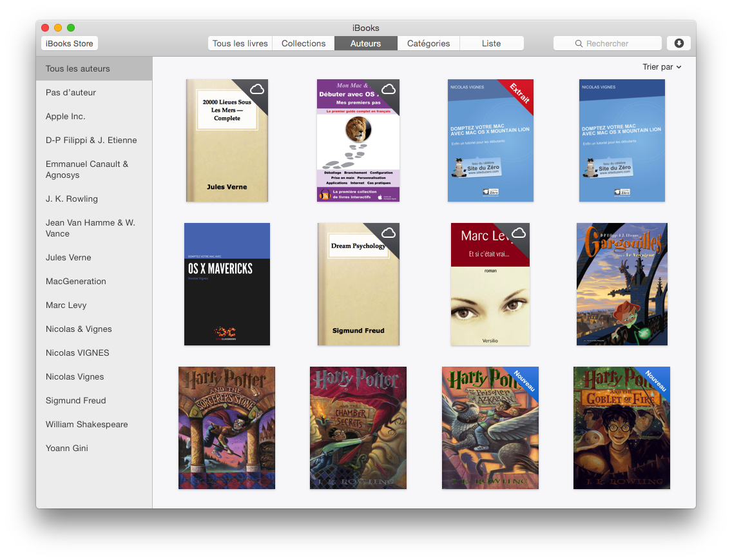Open Harry Potter Prisoner of Azkaban book

pos(490,428)
